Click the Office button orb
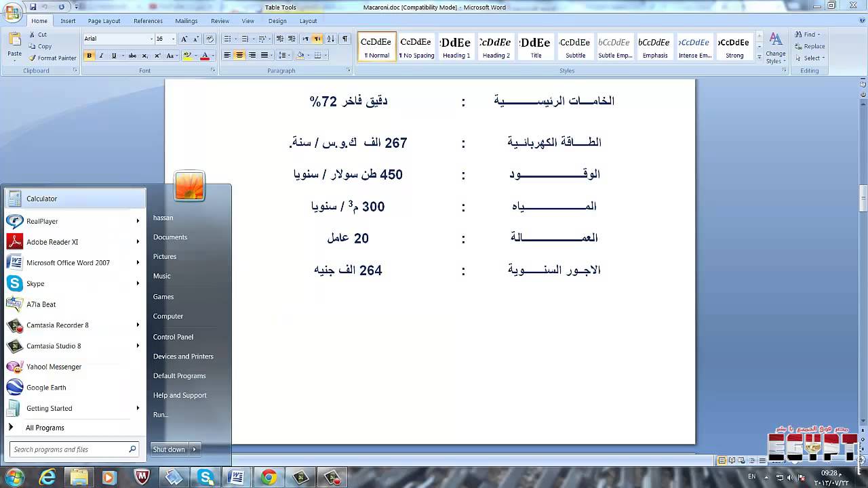 click(x=12, y=13)
